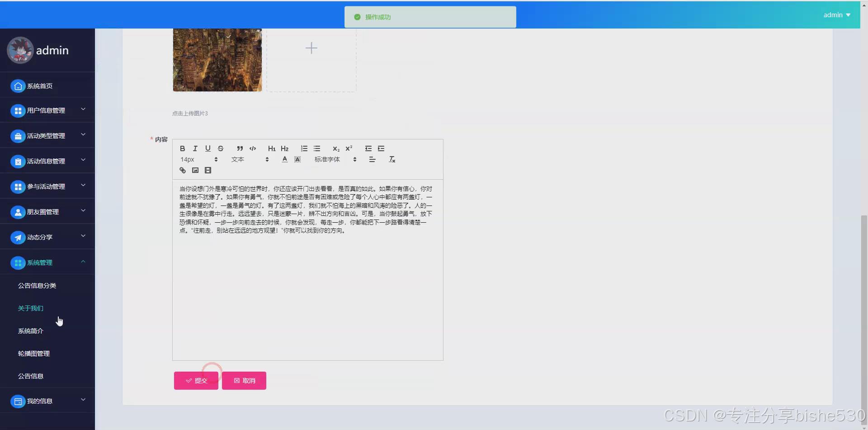The width and height of the screenshot is (868, 430).
Task: Apply strikethrough formatting
Action: click(221, 149)
